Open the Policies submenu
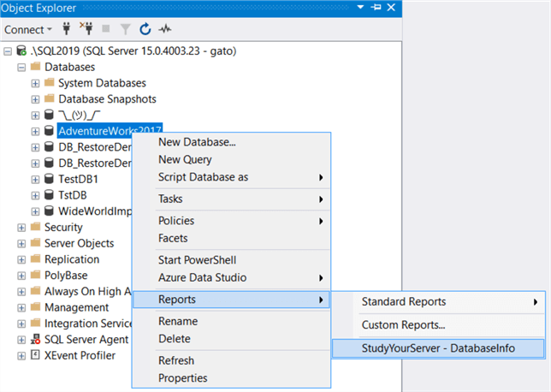This screenshot has width=551, height=392. point(231,221)
